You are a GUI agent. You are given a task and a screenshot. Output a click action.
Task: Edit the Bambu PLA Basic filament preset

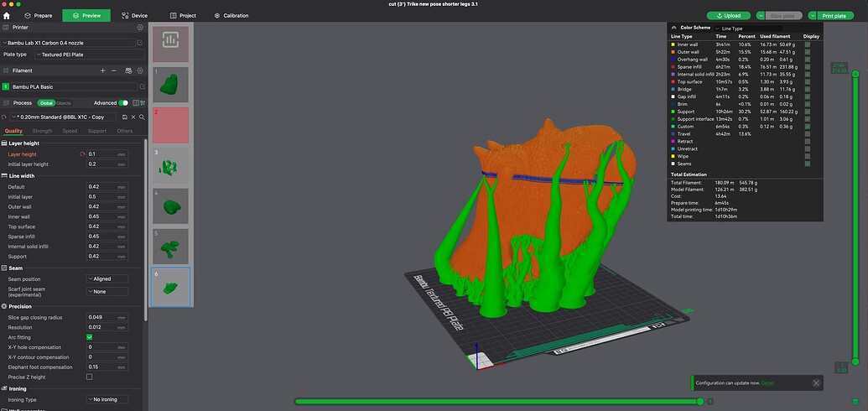click(142, 87)
